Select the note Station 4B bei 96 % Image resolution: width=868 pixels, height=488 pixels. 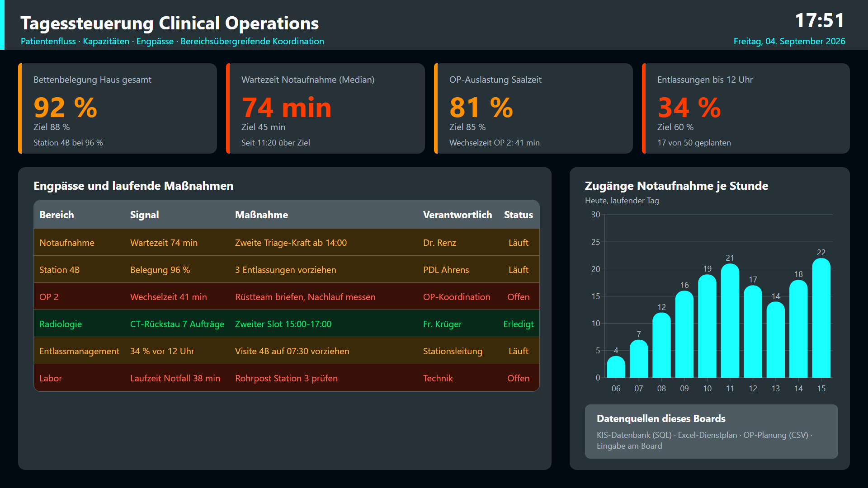pos(68,143)
